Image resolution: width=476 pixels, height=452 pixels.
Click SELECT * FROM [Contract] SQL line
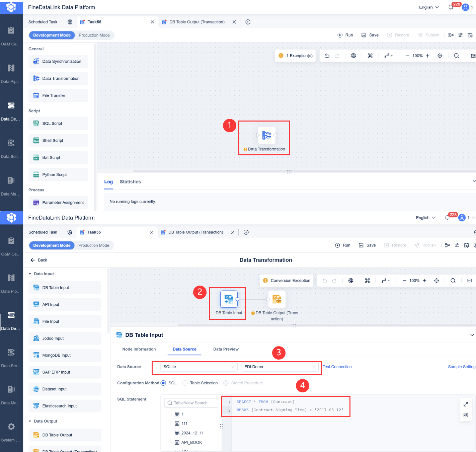point(265,402)
